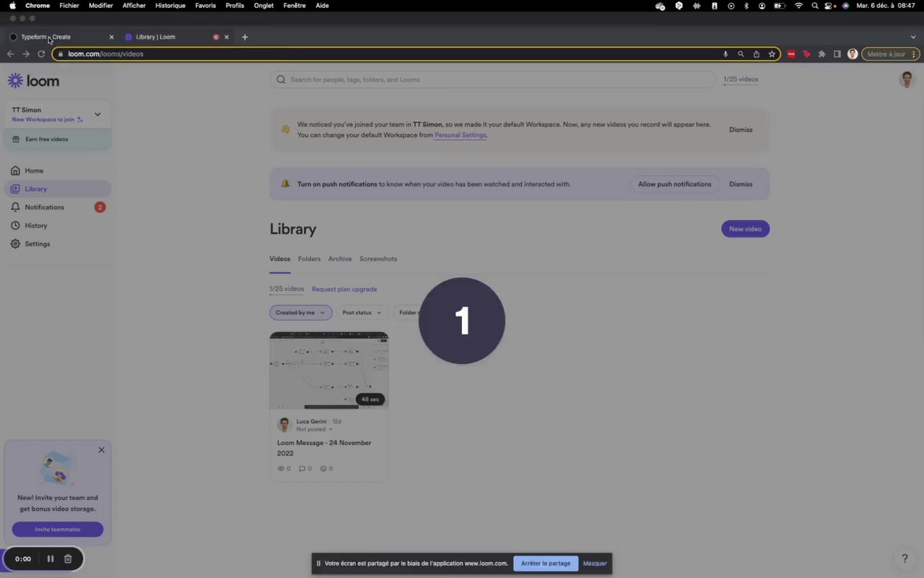Reload the page in Chrome
This screenshot has height=578, width=924.
tap(41, 54)
